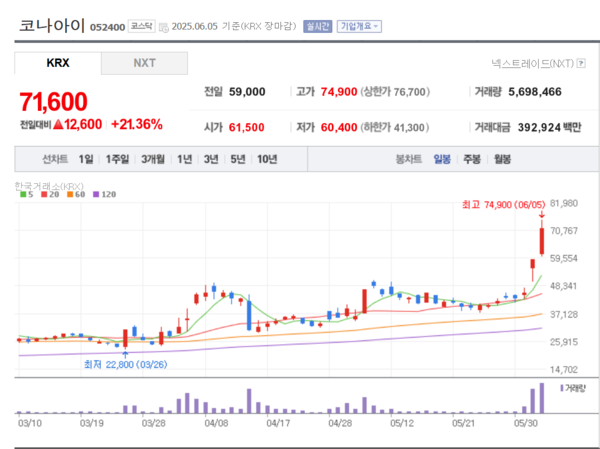Click the 실시간 real-time button

click(317, 26)
